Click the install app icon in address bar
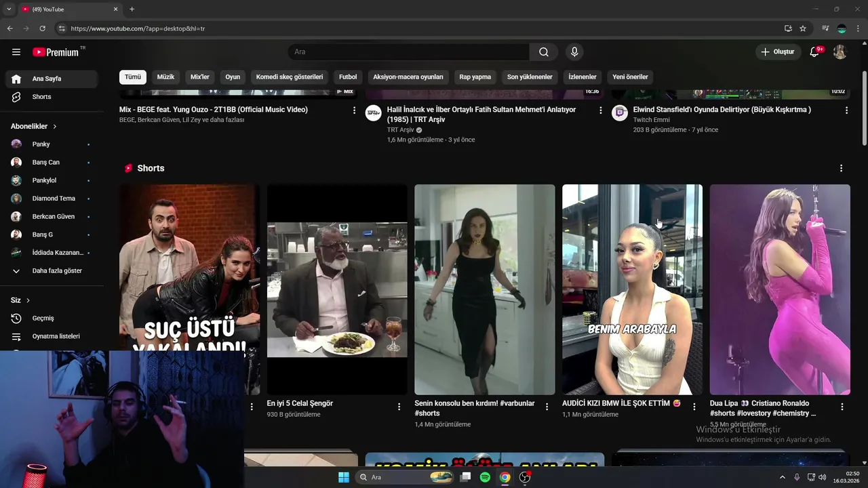 click(x=788, y=28)
